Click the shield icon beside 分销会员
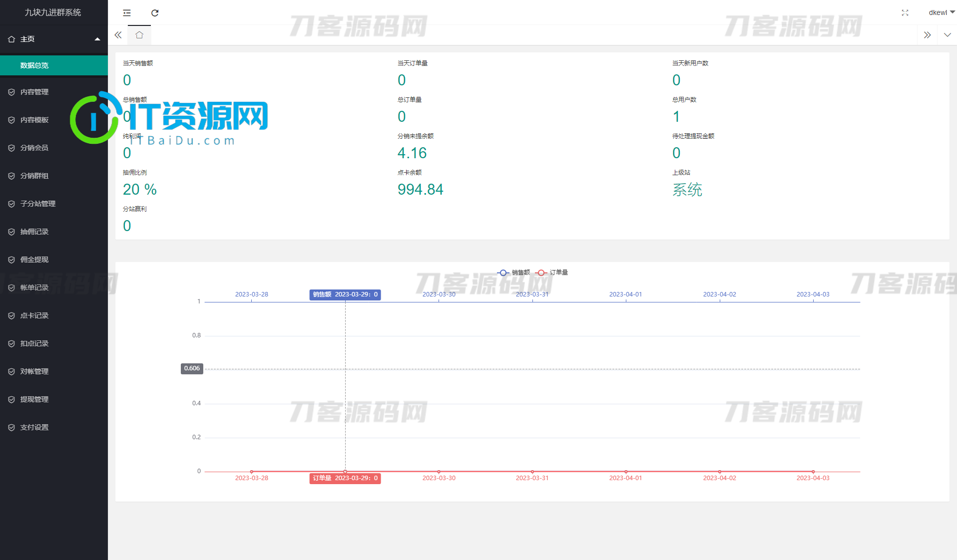The image size is (957, 560). click(x=11, y=148)
